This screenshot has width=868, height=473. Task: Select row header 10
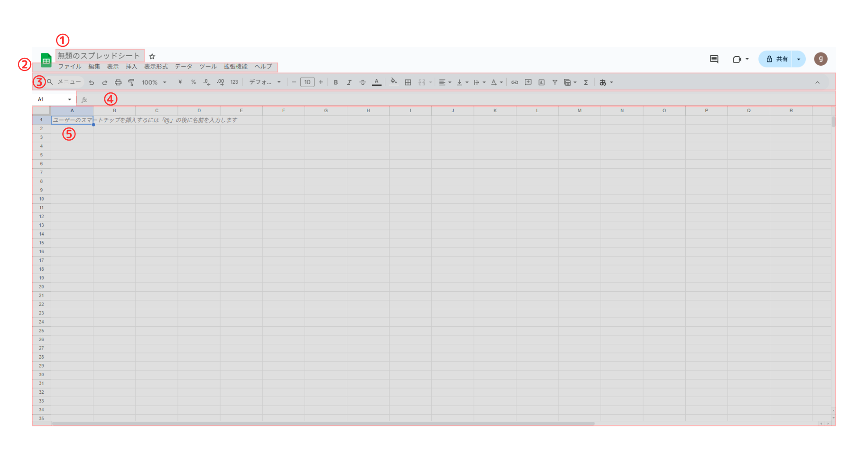click(42, 199)
